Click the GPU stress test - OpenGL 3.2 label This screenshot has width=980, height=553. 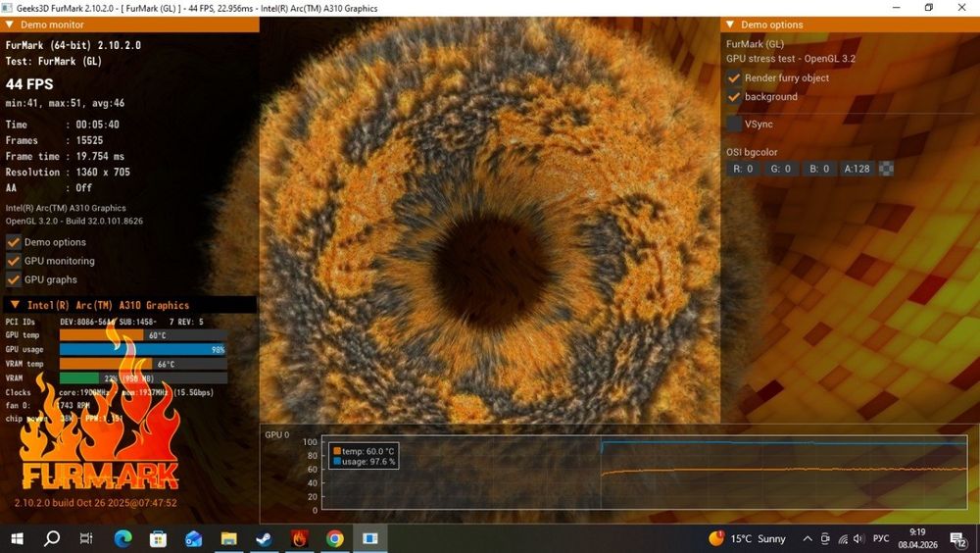(791, 59)
